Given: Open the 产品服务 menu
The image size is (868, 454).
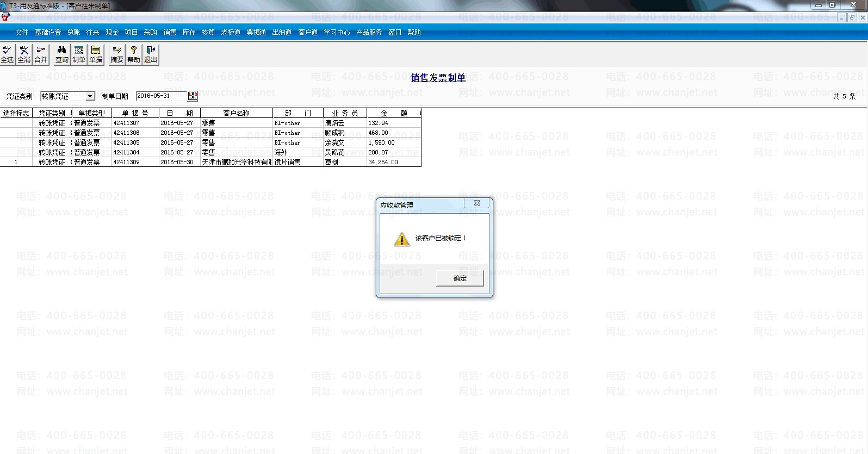Looking at the screenshot, I should [369, 32].
